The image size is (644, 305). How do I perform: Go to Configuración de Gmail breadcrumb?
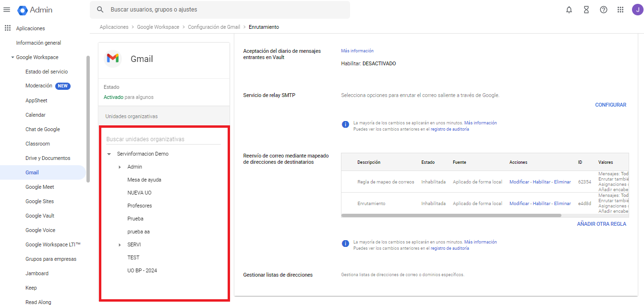(214, 27)
